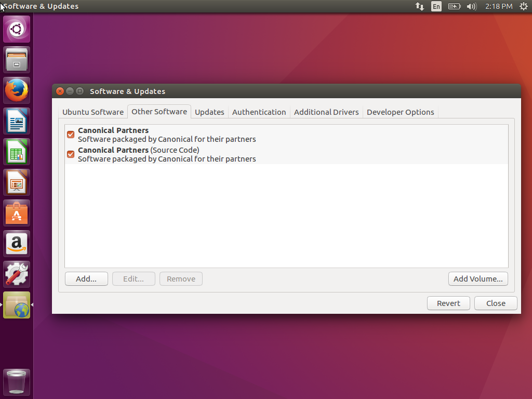Open System Settings wrench icon
The width and height of the screenshot is (532, 399).
[17, 274]
